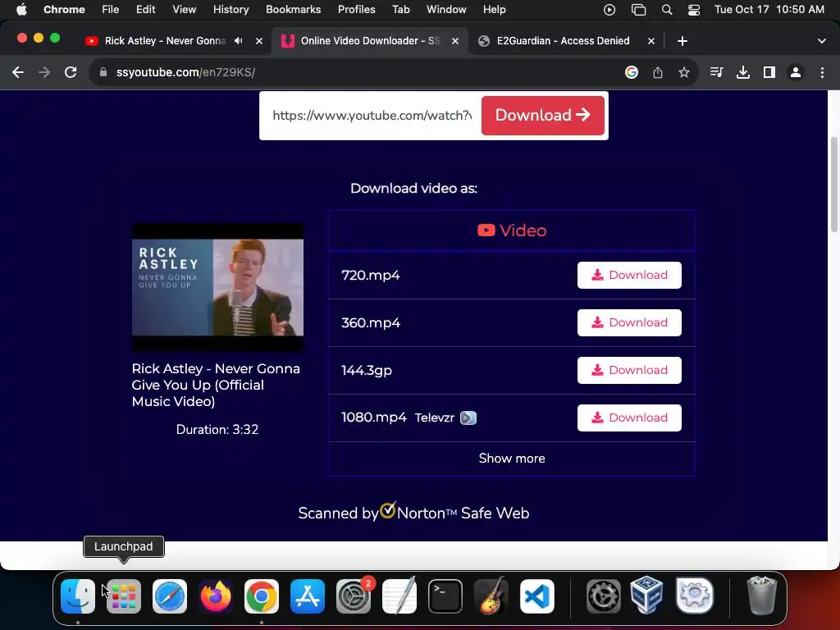Open the Bookmarks menu
Viewport: 840px width, 630px height.
(293, 10)
